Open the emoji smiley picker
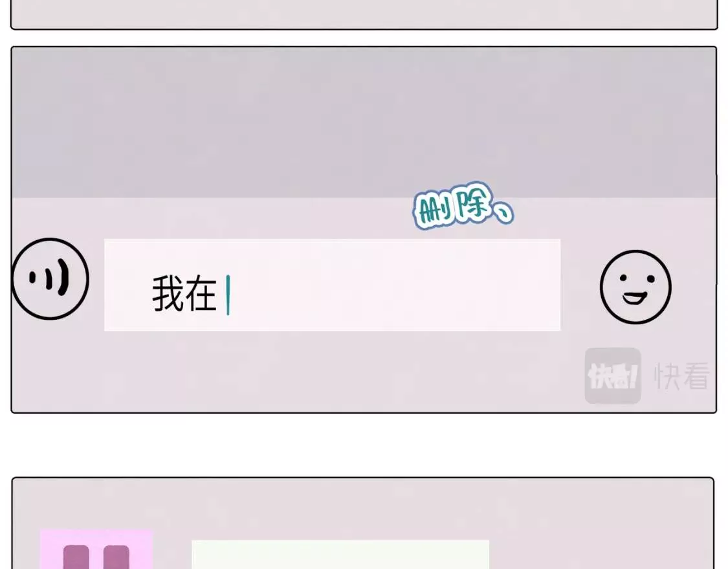728x569 pixels. tap(635, 287)
